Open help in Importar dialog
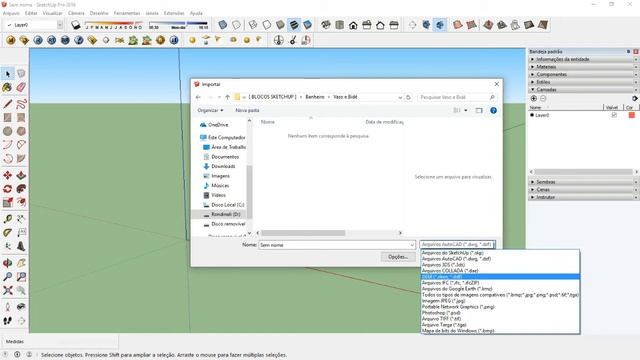640x360 pixels. (493, 110)
